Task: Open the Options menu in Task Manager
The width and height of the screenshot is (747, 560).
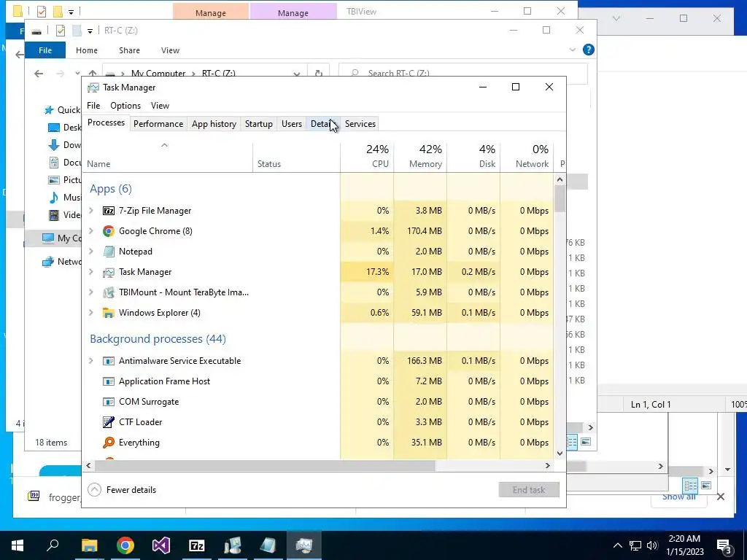Action: (x=125, y=106)
